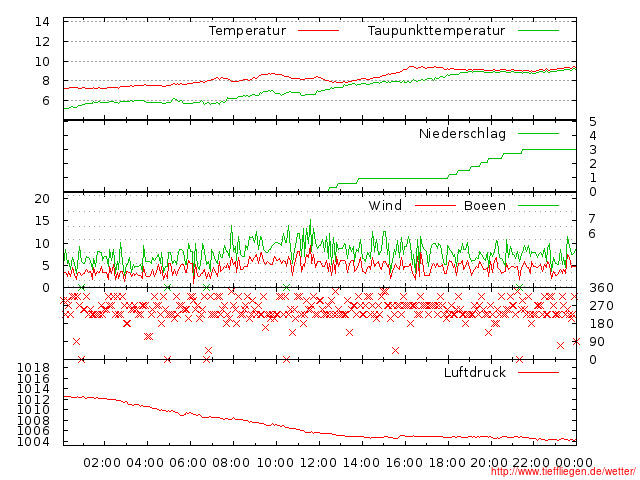Click the 04:00 time axis label
This screenshot has width=640, height=480.
point(145,462)
